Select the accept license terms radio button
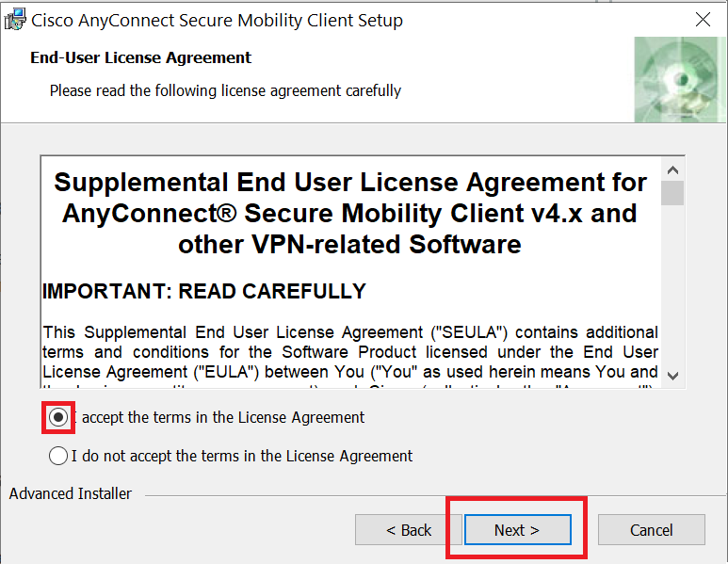Screen dimensions: 728x564 pos(57,417)
